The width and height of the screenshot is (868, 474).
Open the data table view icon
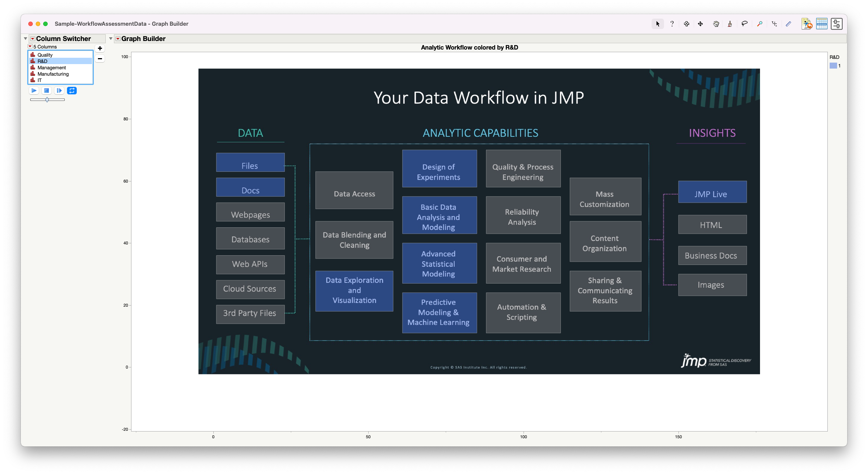coord(821,24)
